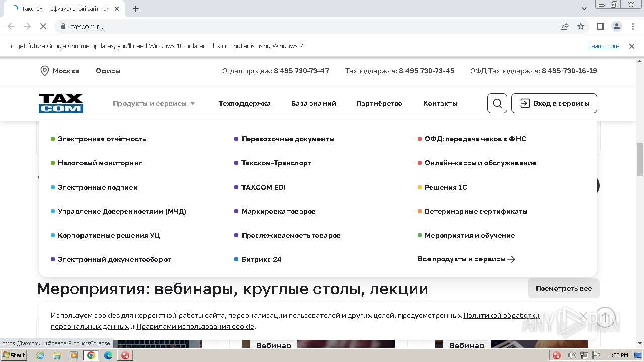Open a new browser tab
Viewport: 644px width, 362px height.
point(136,9)
